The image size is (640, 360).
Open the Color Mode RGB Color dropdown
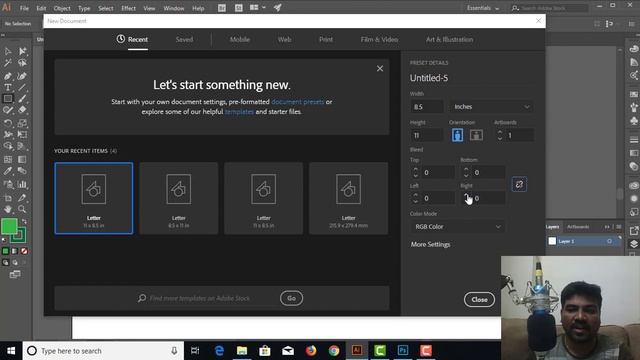pyautogui.click(x=458, y=227)
